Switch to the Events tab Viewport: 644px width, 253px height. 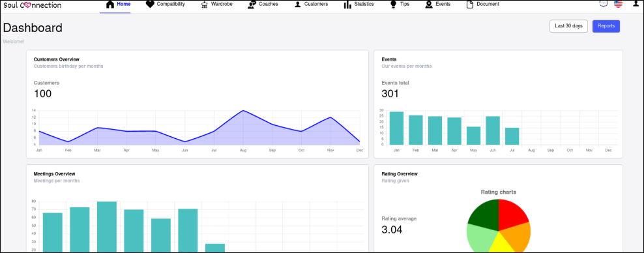tap(438, 5)
